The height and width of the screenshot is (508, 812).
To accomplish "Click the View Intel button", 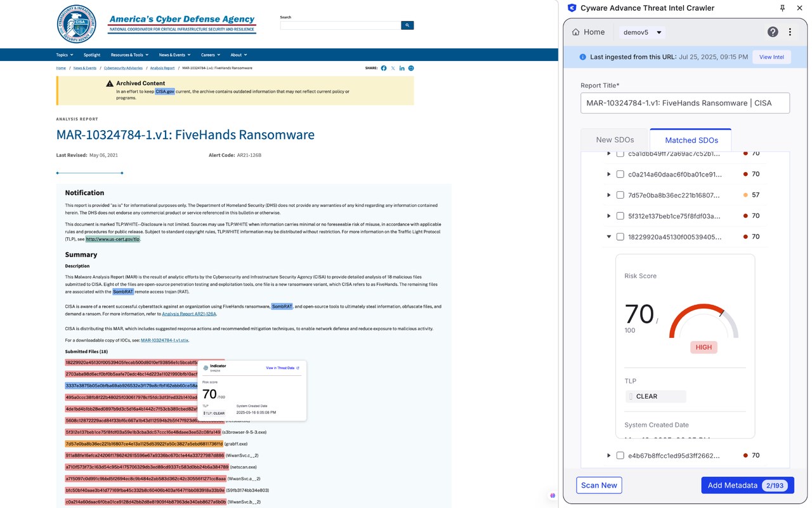I will (x=771, y=57).
